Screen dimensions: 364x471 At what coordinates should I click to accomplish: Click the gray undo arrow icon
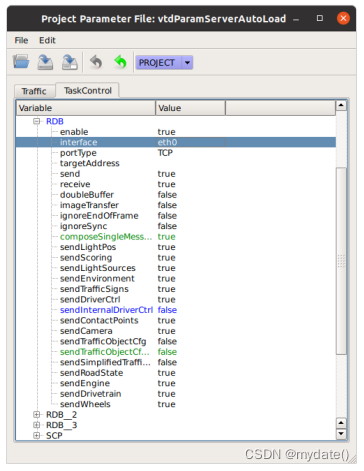96,62
